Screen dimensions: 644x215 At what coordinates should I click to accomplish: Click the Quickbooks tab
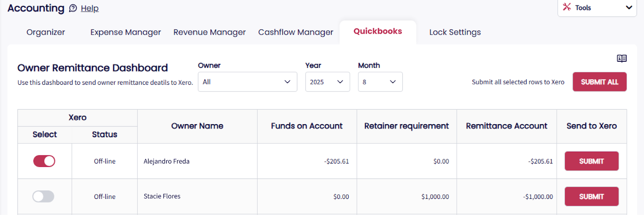click(378, 31)
